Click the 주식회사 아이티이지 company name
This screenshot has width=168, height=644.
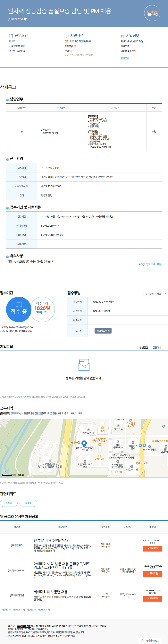[x=17, y=570]
